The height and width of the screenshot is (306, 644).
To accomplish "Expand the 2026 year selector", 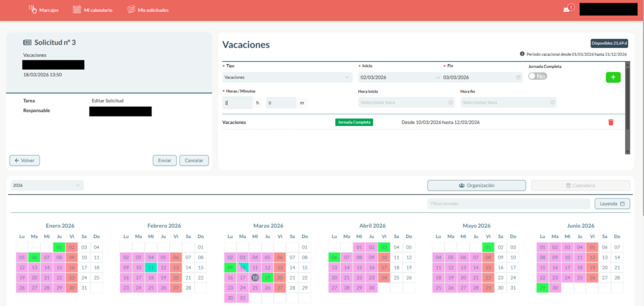I will click(x=48, y=185).
